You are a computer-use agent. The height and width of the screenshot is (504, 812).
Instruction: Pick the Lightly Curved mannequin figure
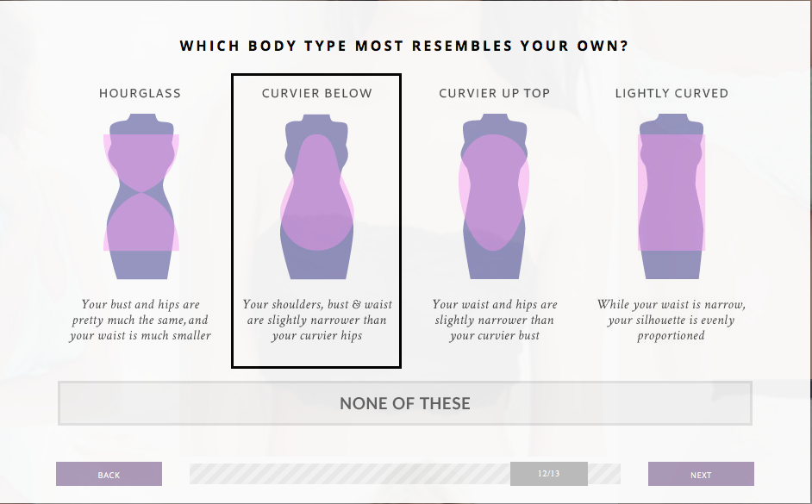point(671,196)
